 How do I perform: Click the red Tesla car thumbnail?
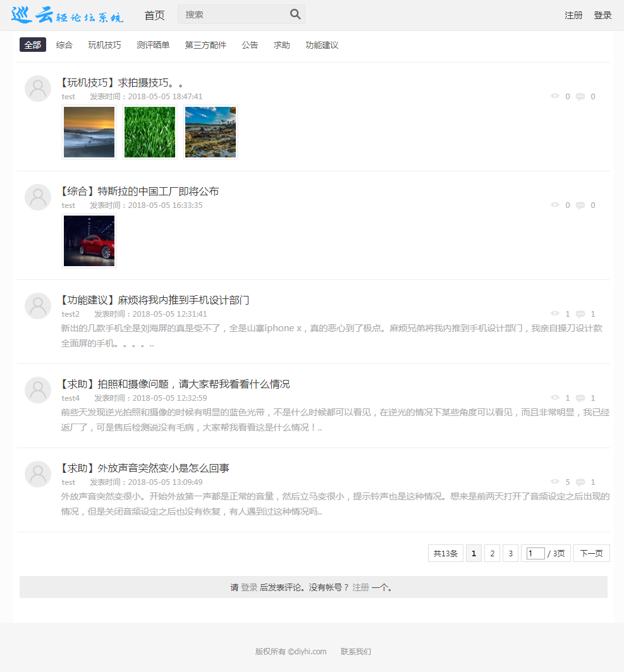[89, 241]
